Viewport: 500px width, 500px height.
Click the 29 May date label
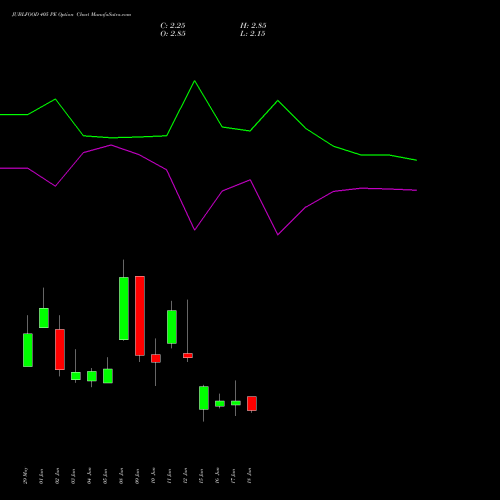tap(26, 476)
